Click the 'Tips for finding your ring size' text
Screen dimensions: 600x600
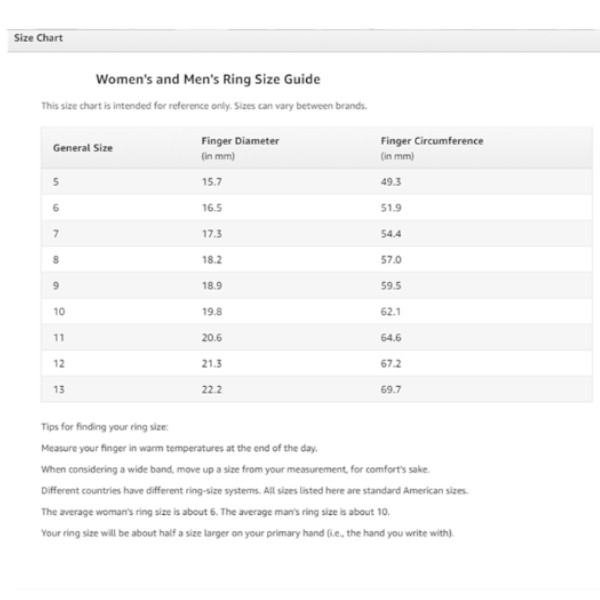pyautogui.click(x=98, y=428)
